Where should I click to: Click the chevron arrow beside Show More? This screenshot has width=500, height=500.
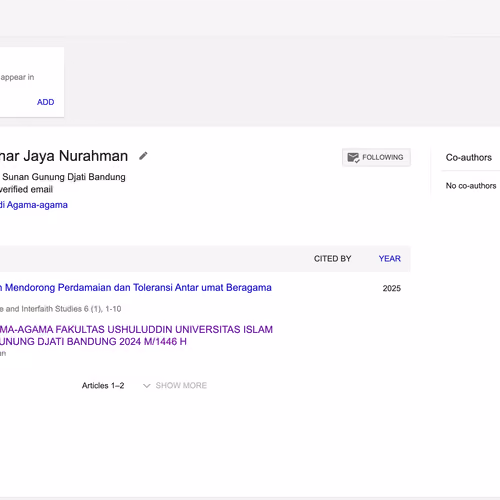point(146,386)
